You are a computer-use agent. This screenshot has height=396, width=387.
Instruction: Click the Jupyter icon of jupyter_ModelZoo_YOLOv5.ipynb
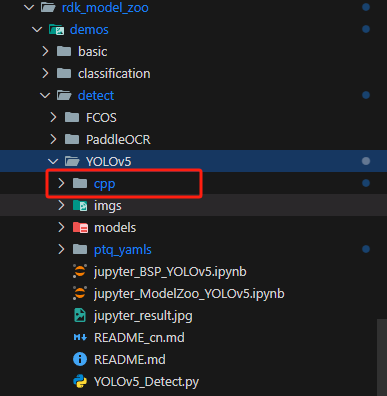coord(80,293)
